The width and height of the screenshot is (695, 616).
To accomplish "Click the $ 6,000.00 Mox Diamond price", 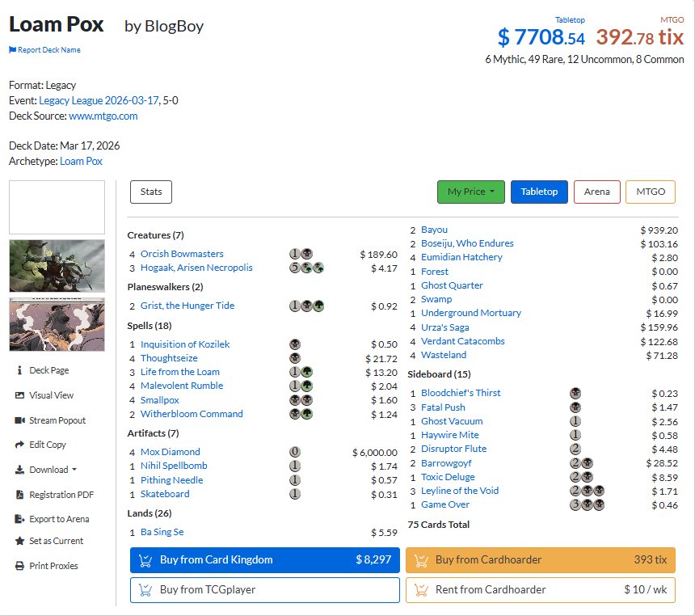I will [375, 453].
